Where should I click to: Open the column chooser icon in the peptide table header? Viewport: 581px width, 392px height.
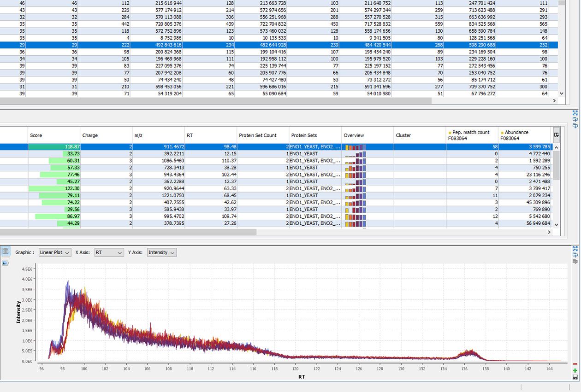coord(556,135)
